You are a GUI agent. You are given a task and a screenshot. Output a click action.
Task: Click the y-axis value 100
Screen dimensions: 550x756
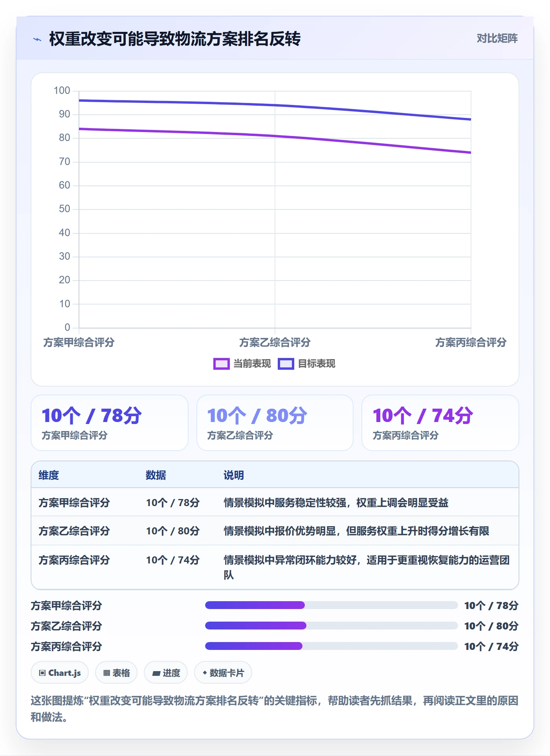(62, 91)
